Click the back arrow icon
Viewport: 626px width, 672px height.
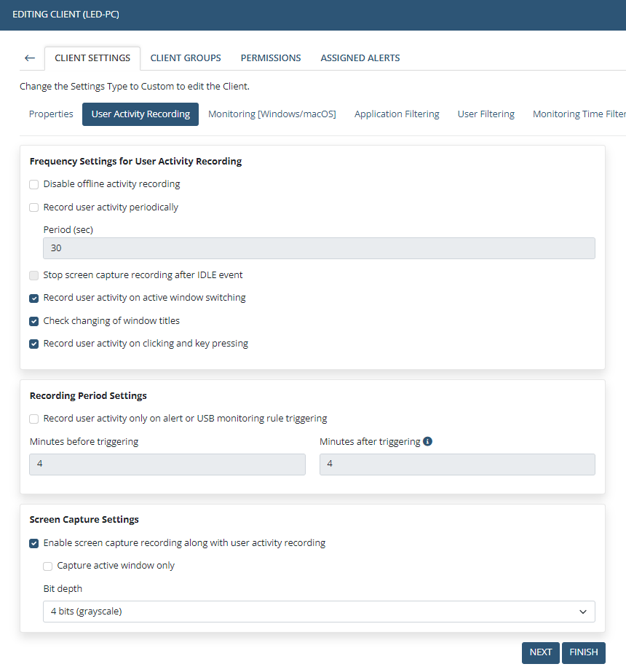(29, 58)
